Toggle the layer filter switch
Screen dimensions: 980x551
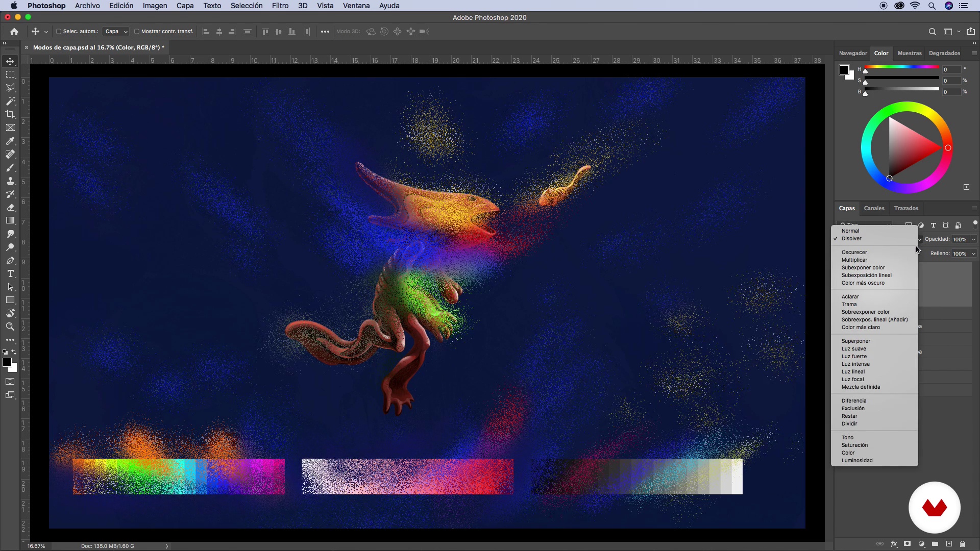coord(975,223)
